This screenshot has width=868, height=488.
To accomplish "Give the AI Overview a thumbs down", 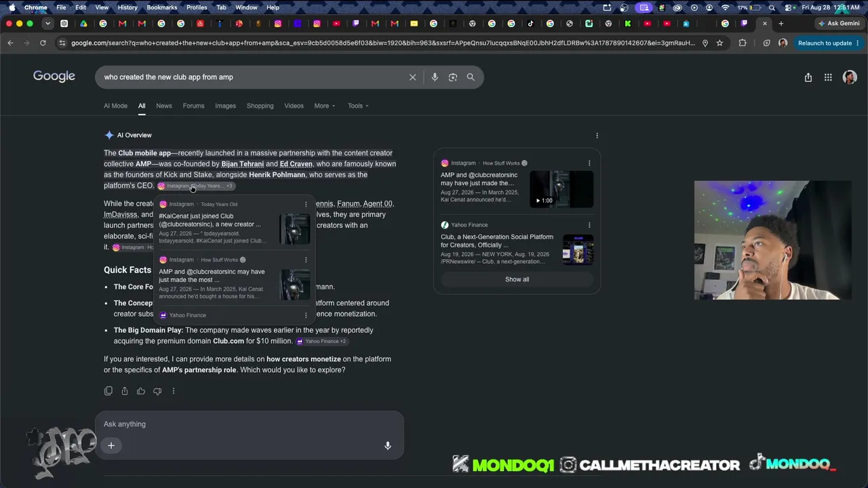I will [157, 391].
